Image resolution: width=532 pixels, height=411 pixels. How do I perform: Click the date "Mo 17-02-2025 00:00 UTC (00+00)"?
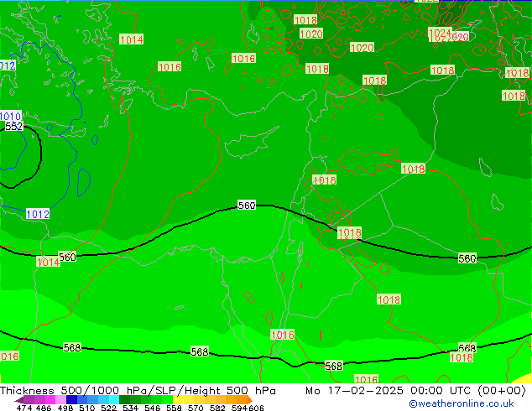(415, 391)
